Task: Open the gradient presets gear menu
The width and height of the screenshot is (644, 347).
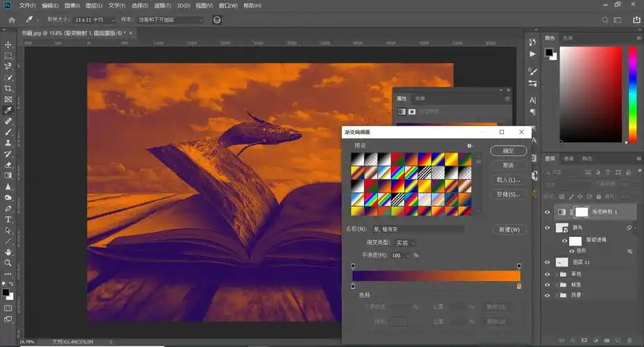Action: point(469,146)
